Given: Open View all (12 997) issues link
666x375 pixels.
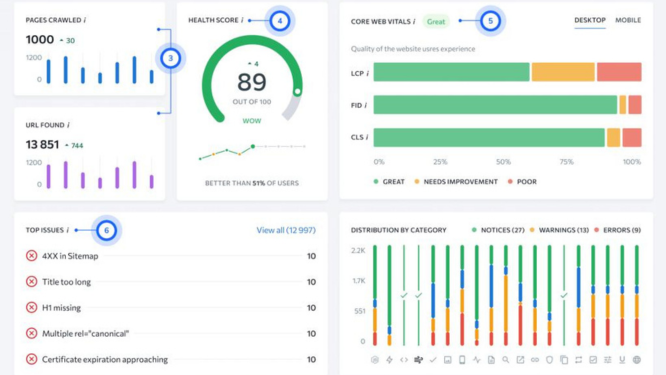Looking at the screenshot, I should (286, 230).
